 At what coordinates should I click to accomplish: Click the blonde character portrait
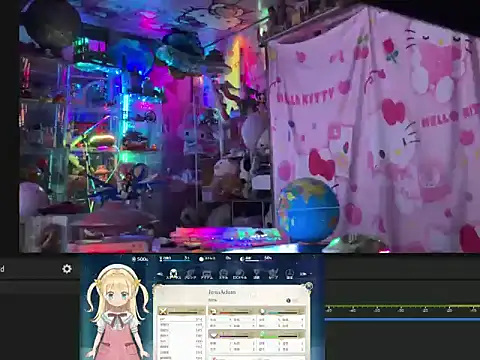tap(118, 312)
